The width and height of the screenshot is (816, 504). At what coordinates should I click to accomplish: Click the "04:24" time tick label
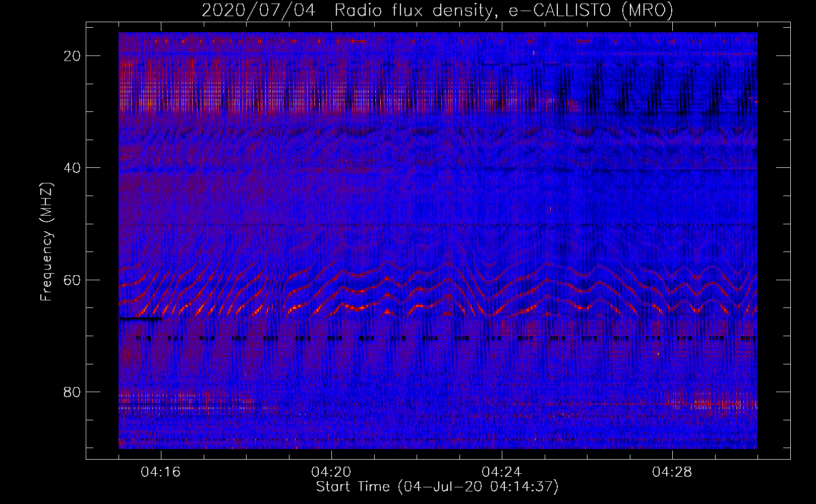pos(502,472)
